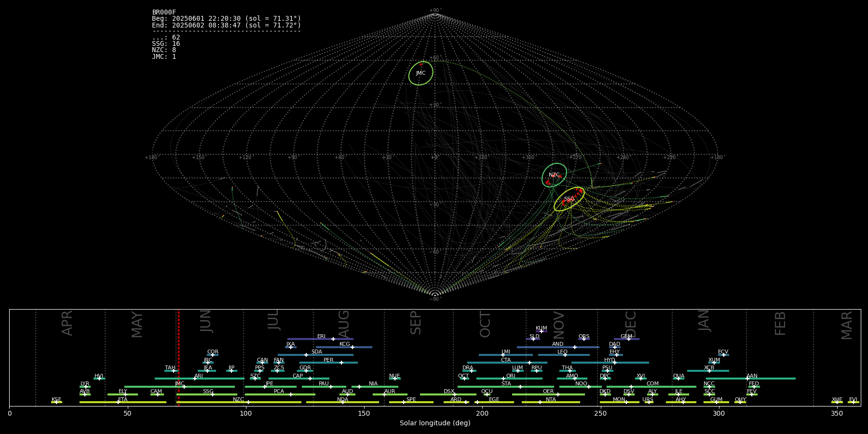Click the NDA shower label
868x434 pixels.
(342, 400)
